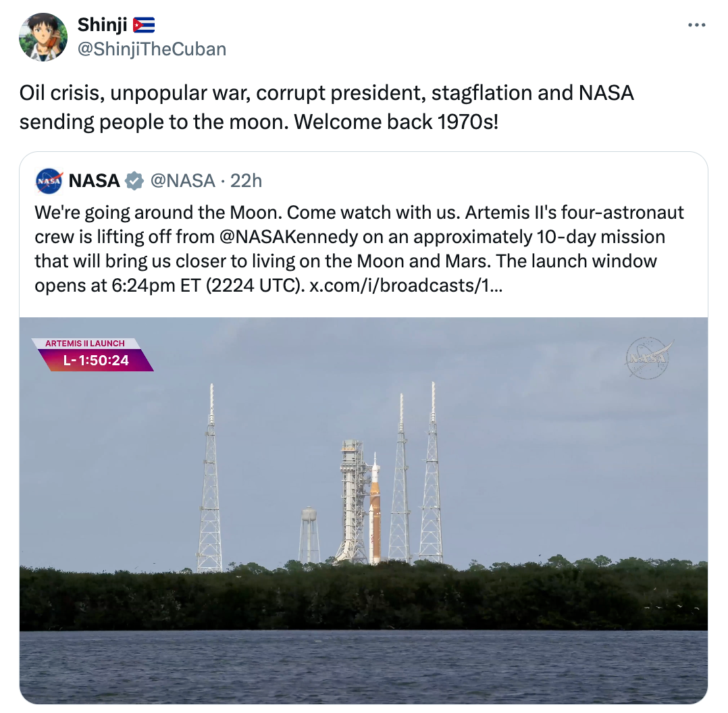This screenshot has width=728, height=713.
Task: Click NASA's blue verified badge
Action: (x=134, y=180)
